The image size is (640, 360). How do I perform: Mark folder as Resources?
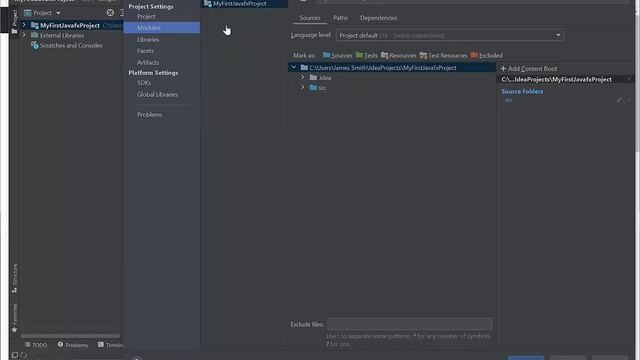(x=398, y=56)
